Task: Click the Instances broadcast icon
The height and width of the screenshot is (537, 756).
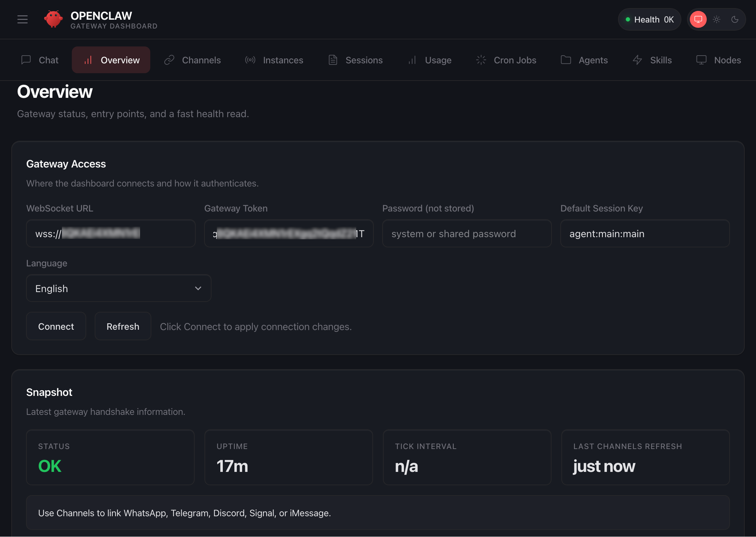Action: pos(250,60)
